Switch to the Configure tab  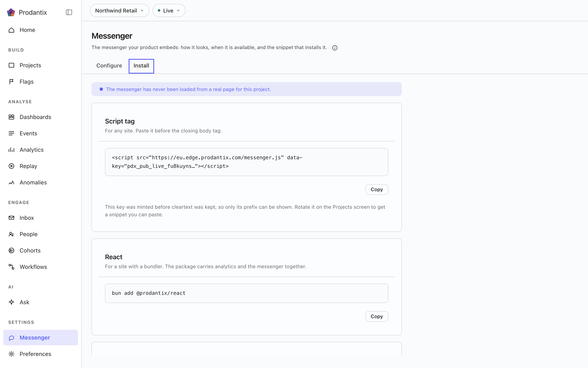coord(109,66)
